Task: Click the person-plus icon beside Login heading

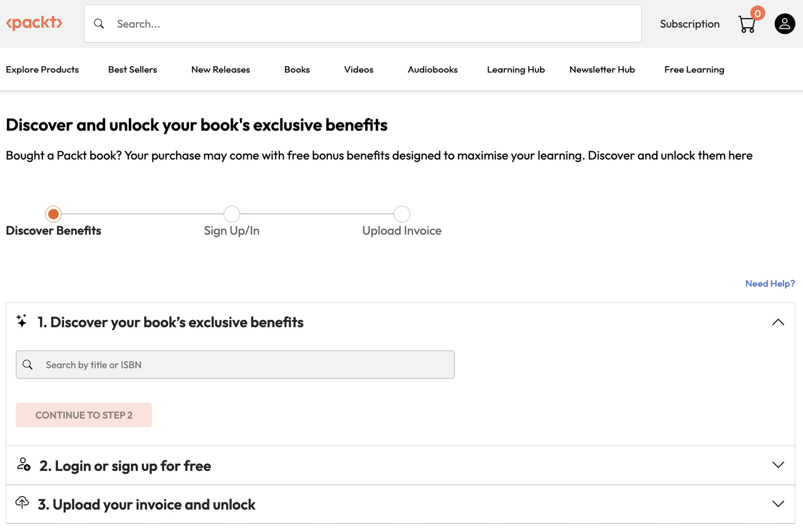Action: [23, 464]
